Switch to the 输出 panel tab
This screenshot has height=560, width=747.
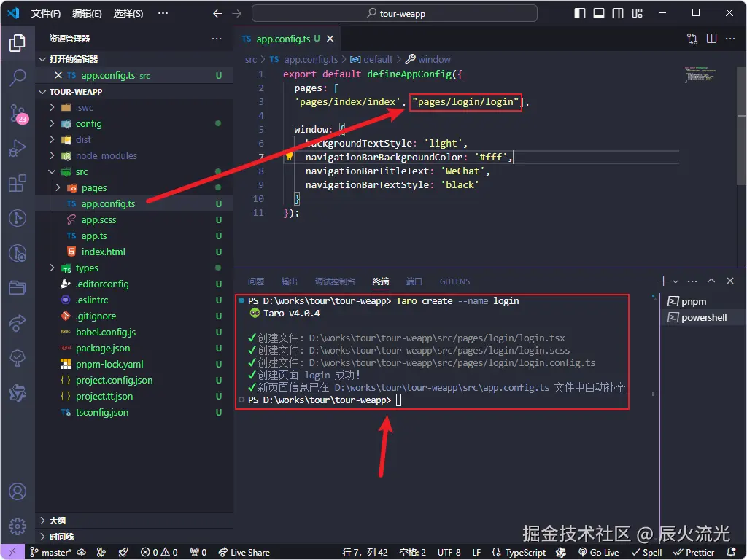click(x=289, y=282)
